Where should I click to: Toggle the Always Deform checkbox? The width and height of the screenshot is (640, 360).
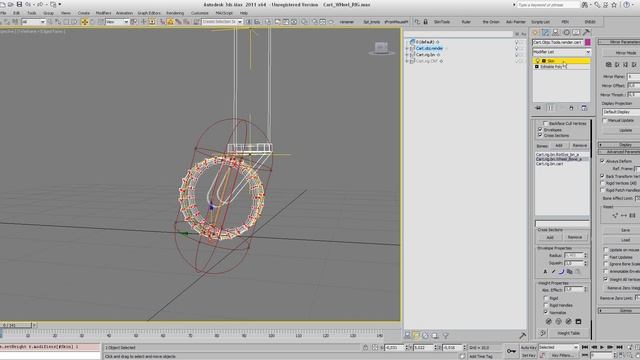click(602, 161)
